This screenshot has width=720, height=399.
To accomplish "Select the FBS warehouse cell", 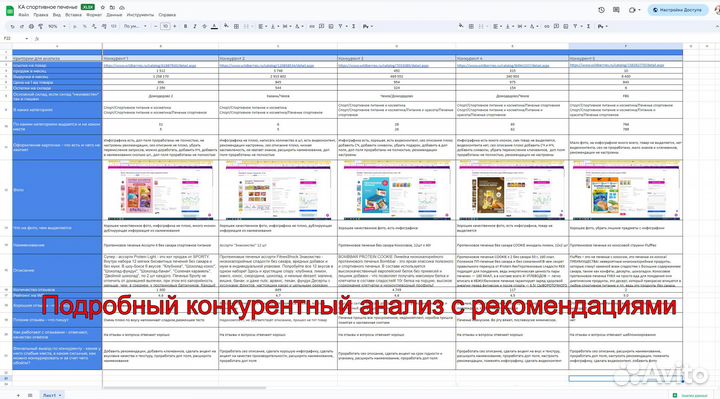I will pos(626,96).
